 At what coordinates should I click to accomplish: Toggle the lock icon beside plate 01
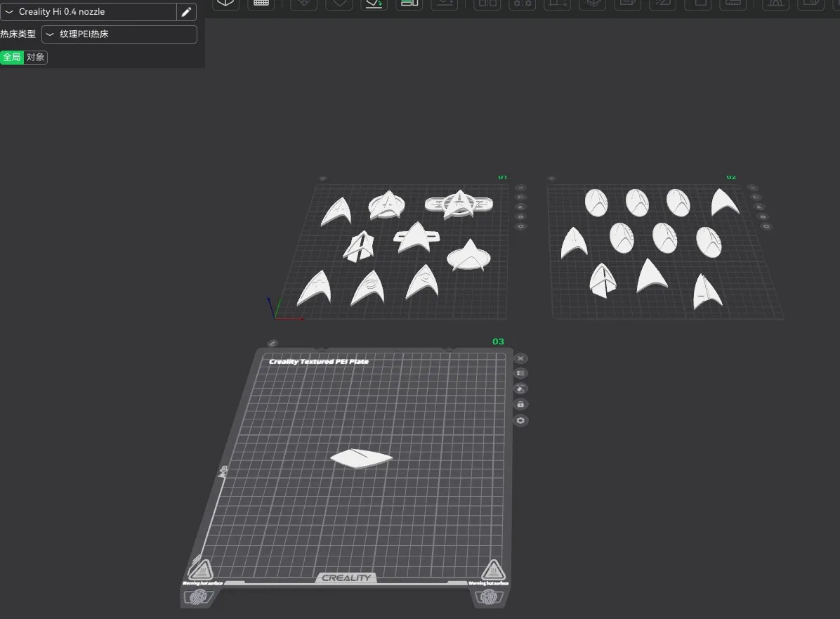pyautogui.click(x=520, y=216)
